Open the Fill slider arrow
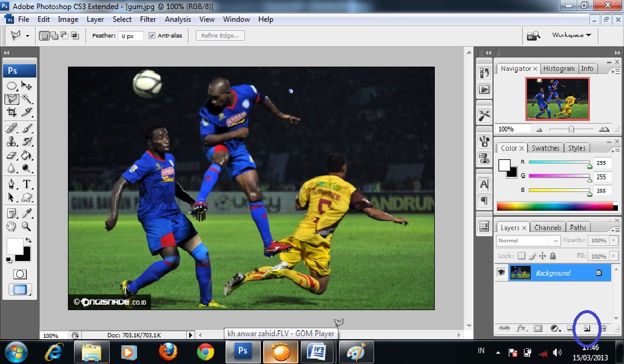 point(614,256)
